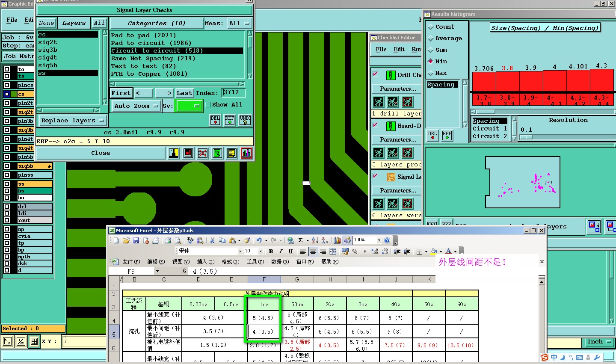Enable the Show All checkbox

208,105
